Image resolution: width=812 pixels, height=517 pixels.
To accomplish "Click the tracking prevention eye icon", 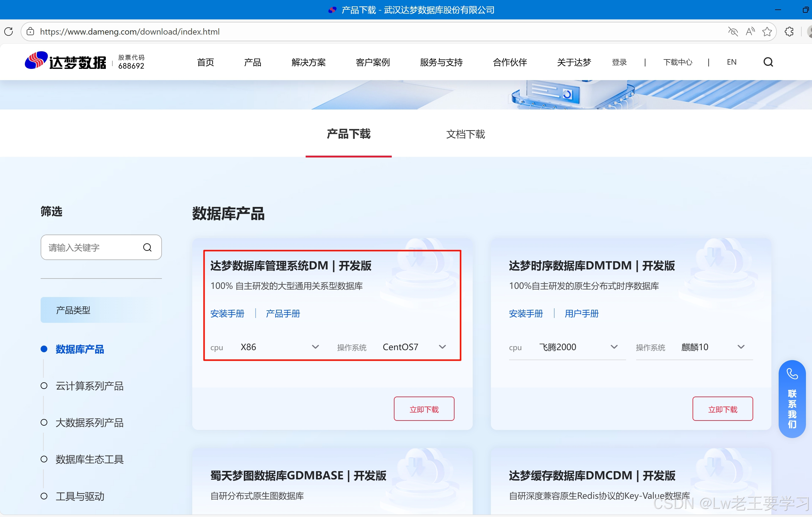I will 733,31.
